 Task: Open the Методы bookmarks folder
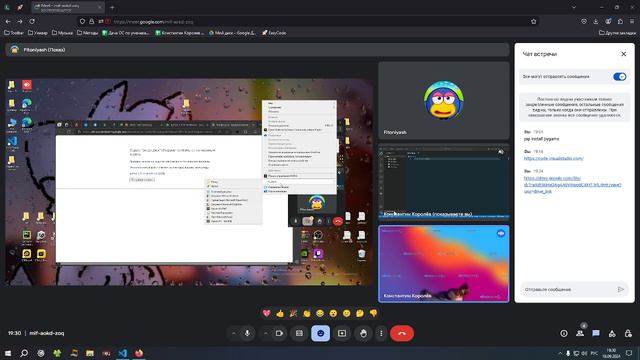[87, 33]
